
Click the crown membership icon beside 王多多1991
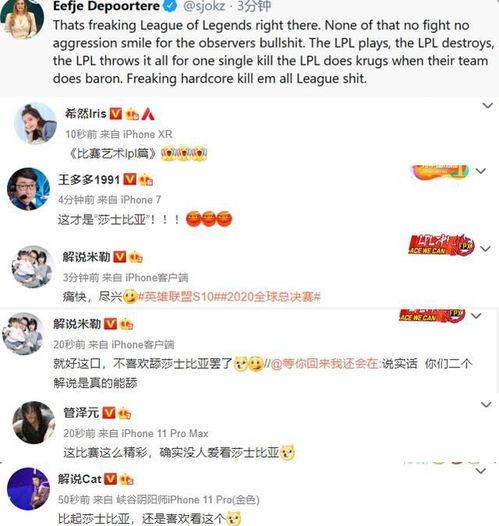[146, 180]
